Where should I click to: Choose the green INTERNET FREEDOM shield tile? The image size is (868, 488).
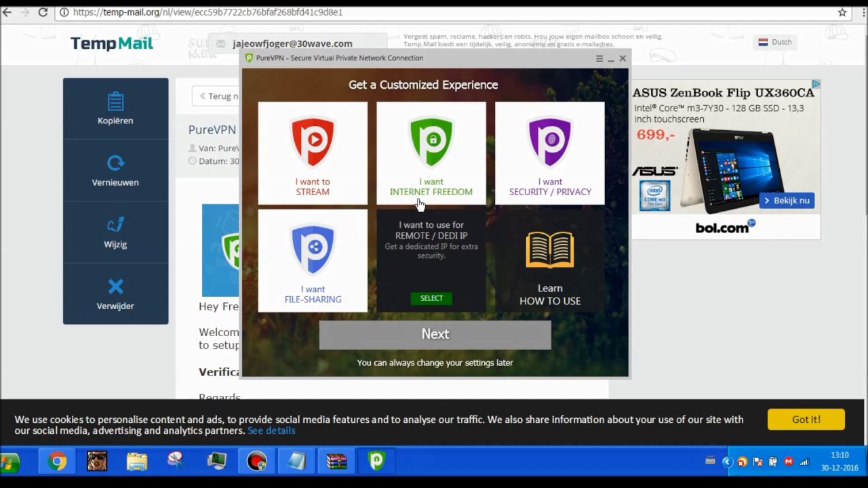pyautogui.click(x=431, y=153)
